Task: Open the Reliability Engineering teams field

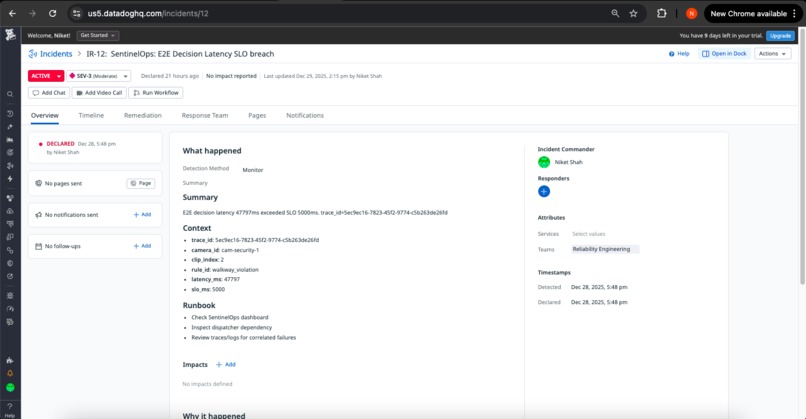Action: [x=605, y=249]
